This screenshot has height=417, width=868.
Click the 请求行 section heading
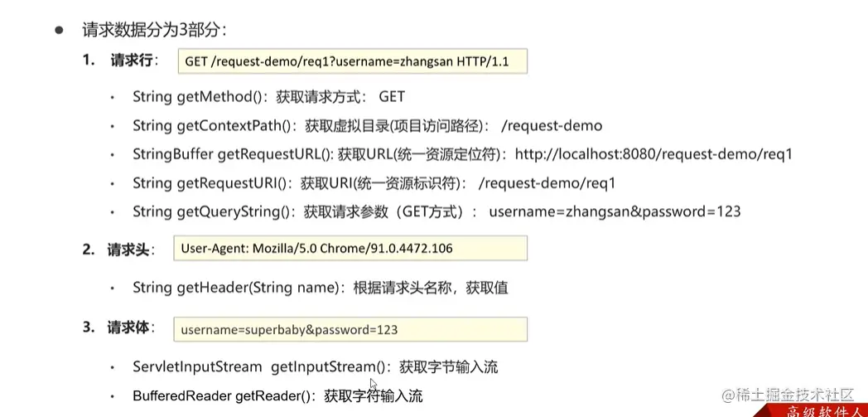(x=134, y=61)
